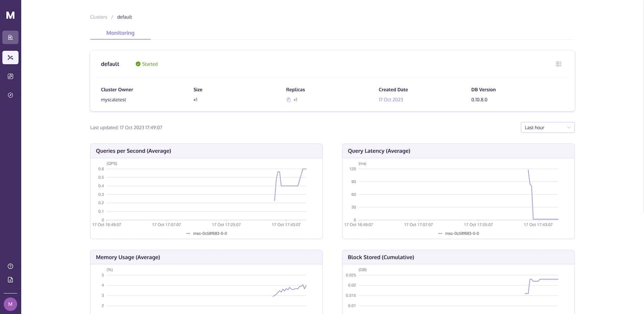644x314 pixels.
Task: Open the compass explore sidebar icon
Action: tap(10, 95)
